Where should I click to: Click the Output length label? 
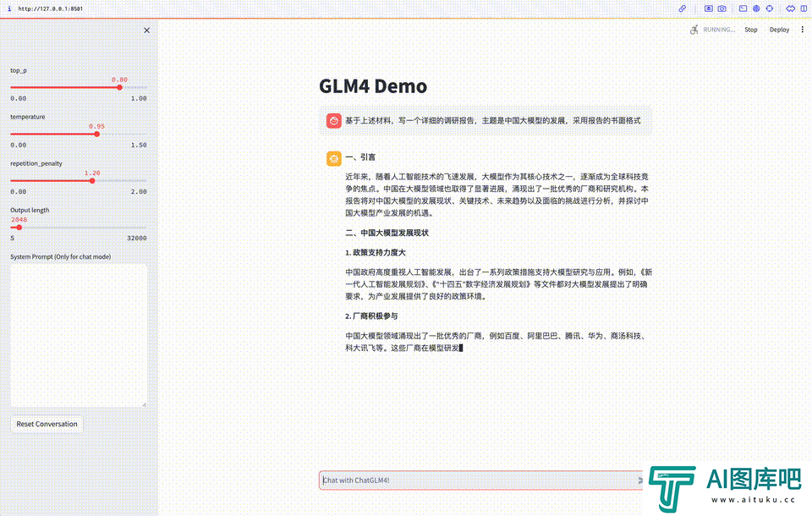[x=30, y=210]
